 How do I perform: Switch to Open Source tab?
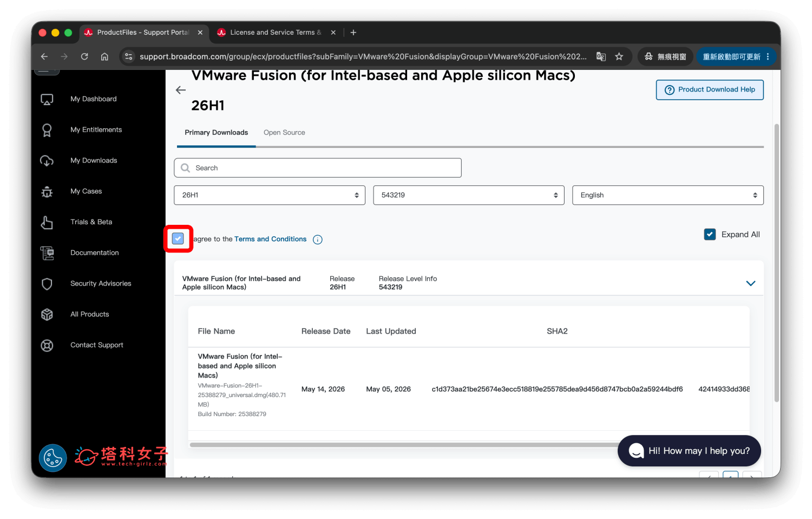284,133
